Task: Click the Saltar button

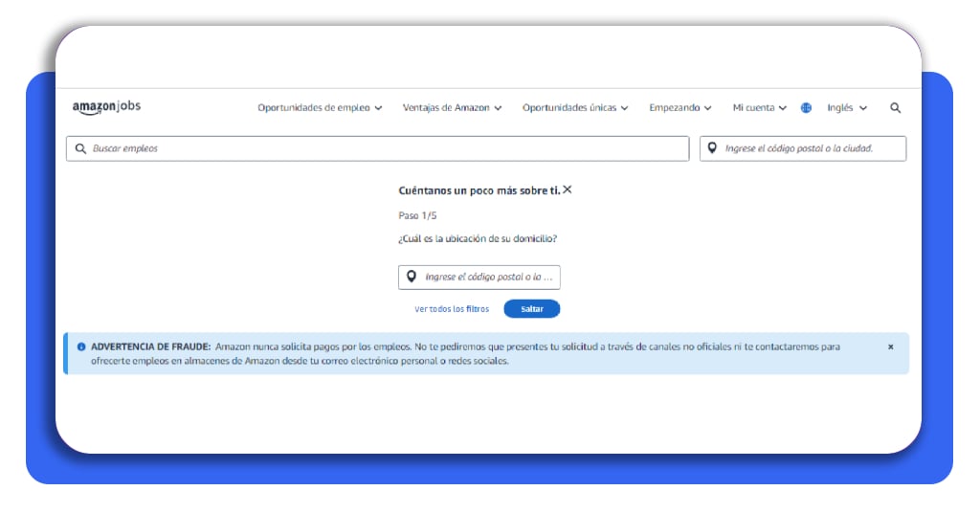Action: (x=532, y=309)
